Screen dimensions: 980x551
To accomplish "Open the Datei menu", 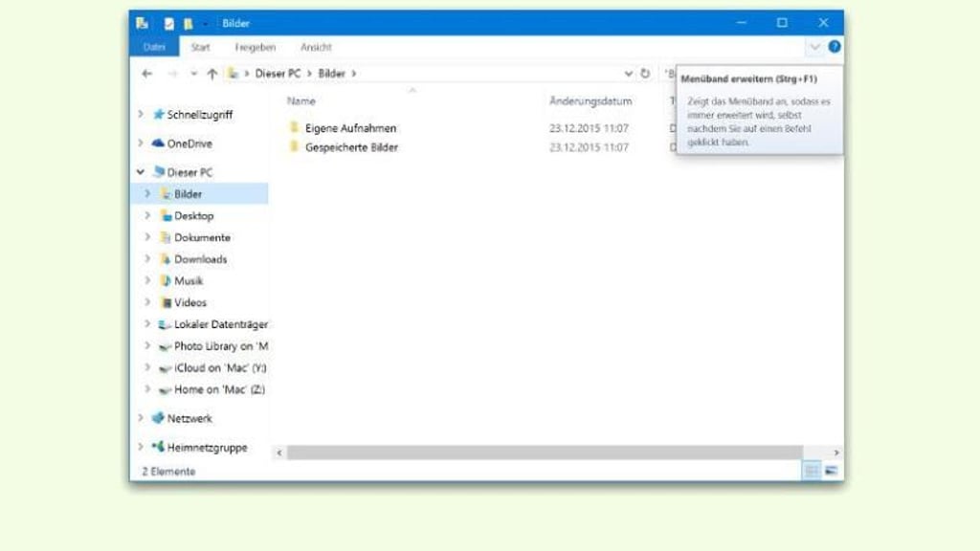I will [x=154, y=46].
